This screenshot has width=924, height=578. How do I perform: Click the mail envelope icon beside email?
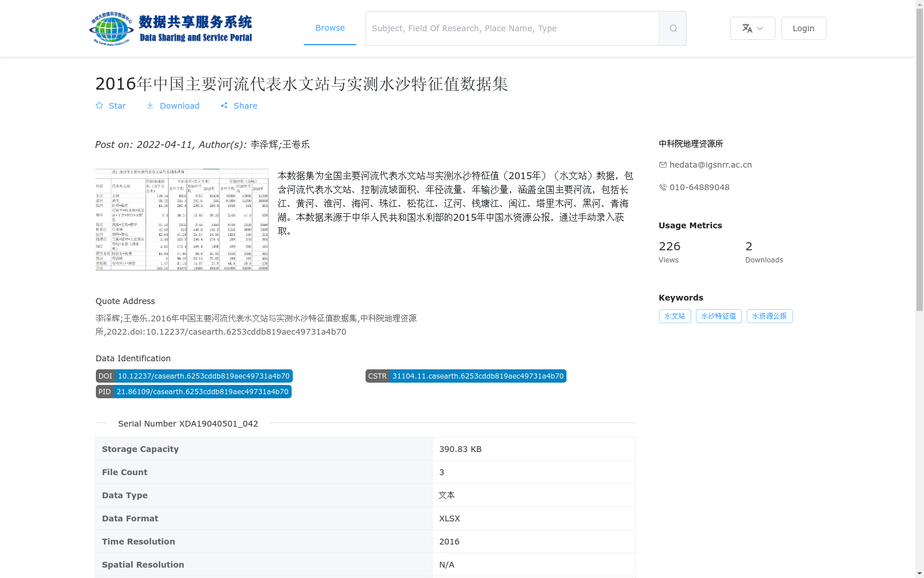662,165
